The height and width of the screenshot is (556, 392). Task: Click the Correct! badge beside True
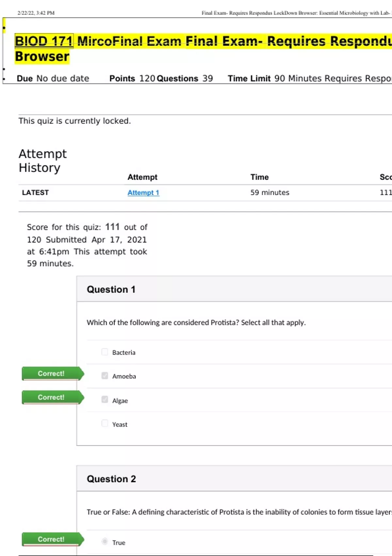[x=51, y=539]
